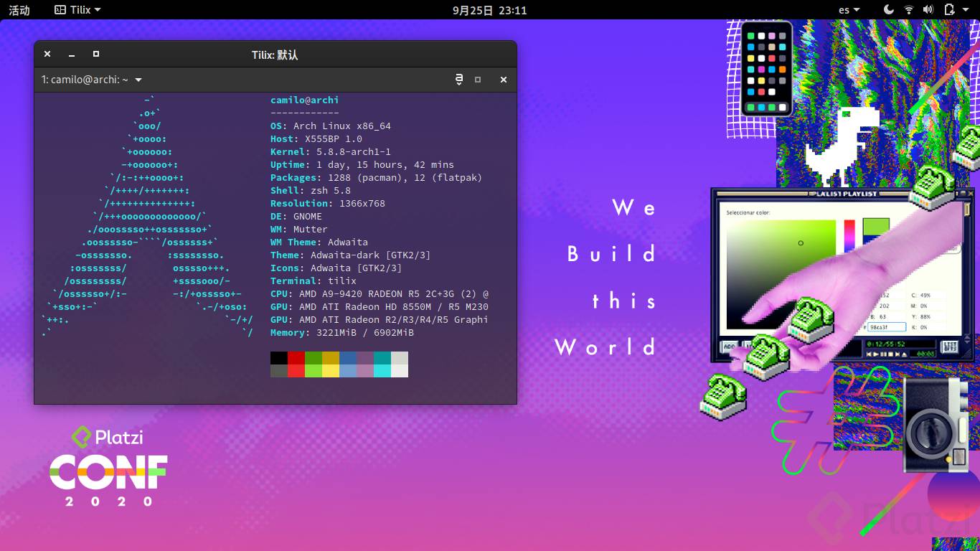Minimize the Tilix window
The image size is (980, 551).
tap(72, 54)
